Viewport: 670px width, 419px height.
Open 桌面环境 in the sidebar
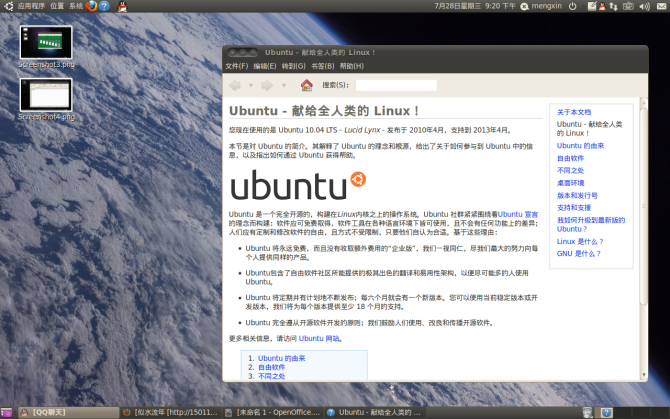pyautogui.click(x=570, y=183)
